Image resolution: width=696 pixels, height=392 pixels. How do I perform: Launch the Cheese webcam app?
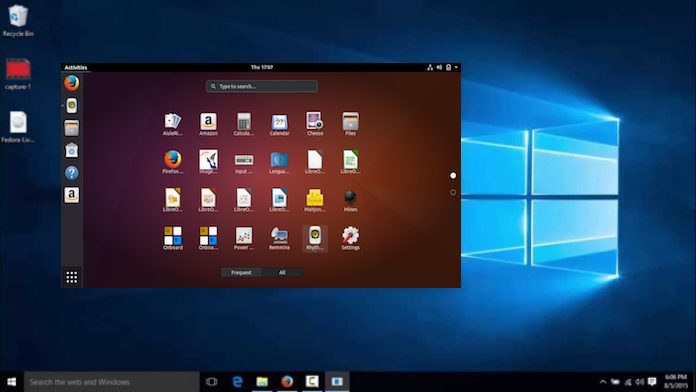(x=315, y=124)
